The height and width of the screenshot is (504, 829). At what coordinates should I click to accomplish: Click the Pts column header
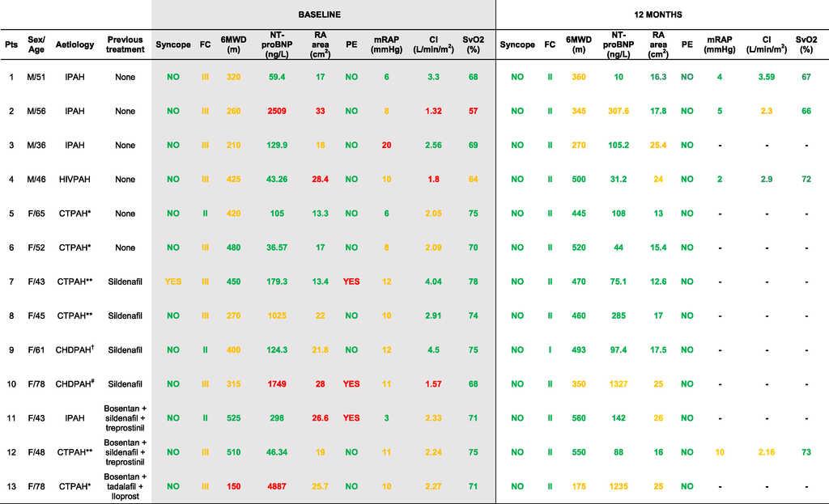click(11, 44)
